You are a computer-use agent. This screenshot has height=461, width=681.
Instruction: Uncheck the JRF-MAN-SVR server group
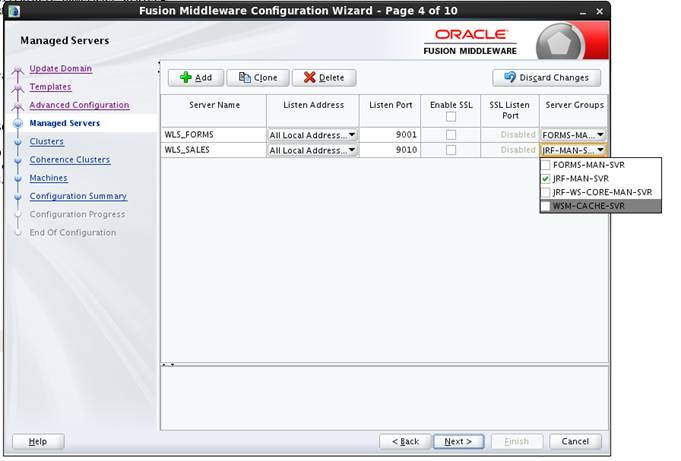point(545,179)
